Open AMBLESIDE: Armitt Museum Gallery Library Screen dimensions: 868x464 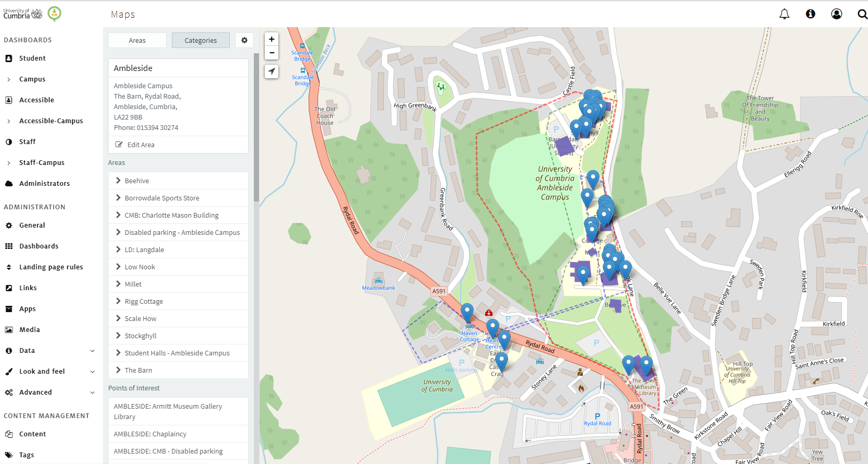(x=178, y=411)
